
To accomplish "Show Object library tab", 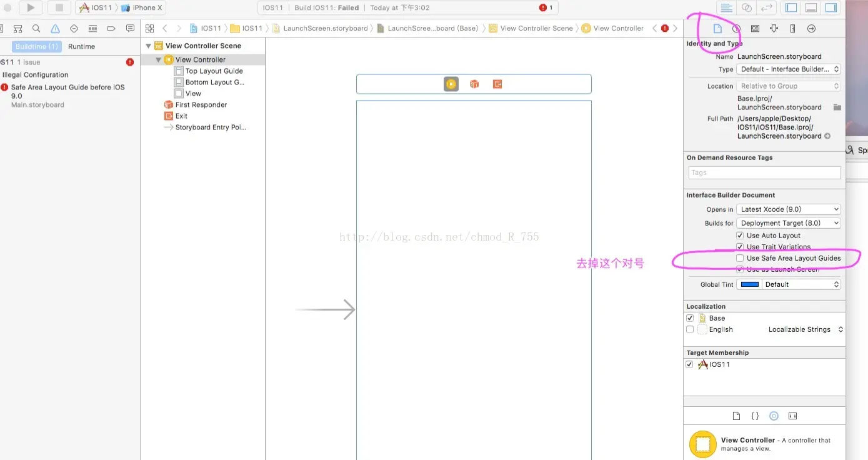I will coord(774,416).
